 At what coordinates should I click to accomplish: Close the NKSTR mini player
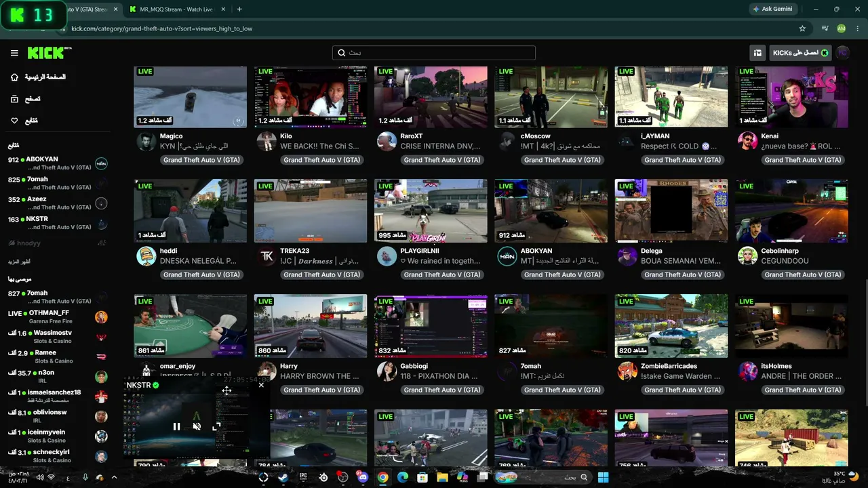click(x=261, y=385)
